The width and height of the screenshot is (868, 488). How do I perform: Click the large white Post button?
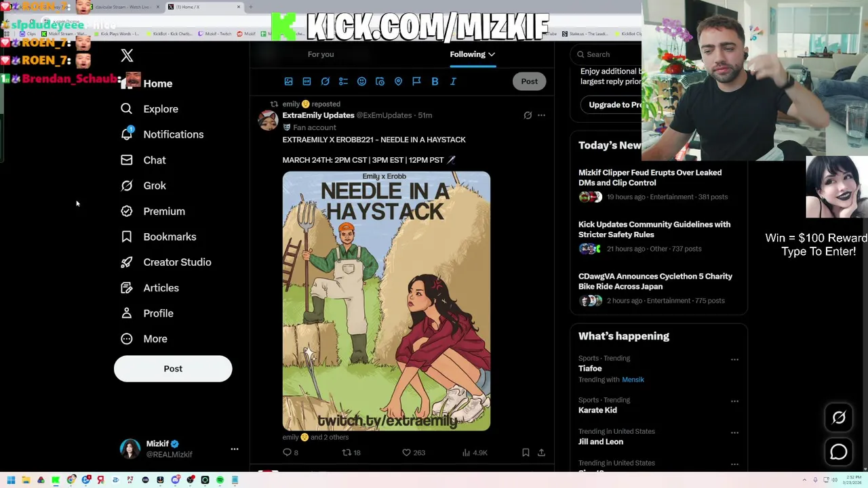(173, 369)
